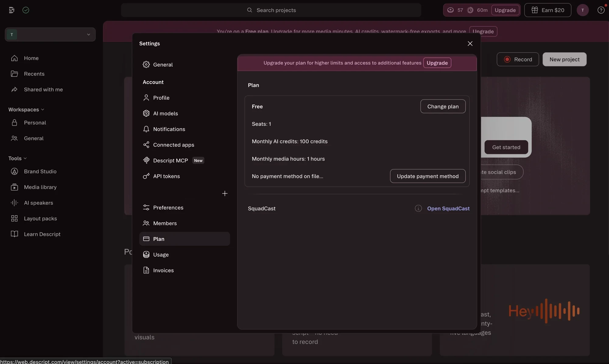Click the New project button
The width and height of the screenshot is (609, 364).
tap(564, 59)
